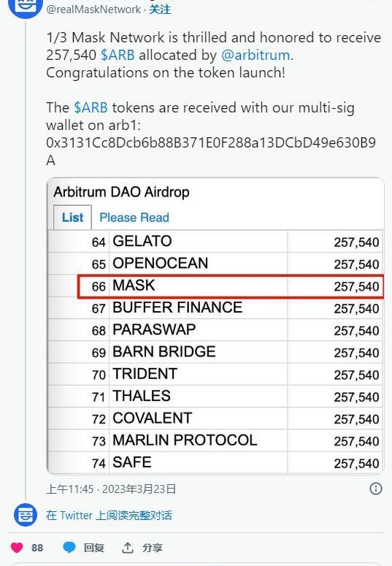Click the first $ARB cashtag
Viewport: 392px width, 566px height.
click(x=118, y=56)
